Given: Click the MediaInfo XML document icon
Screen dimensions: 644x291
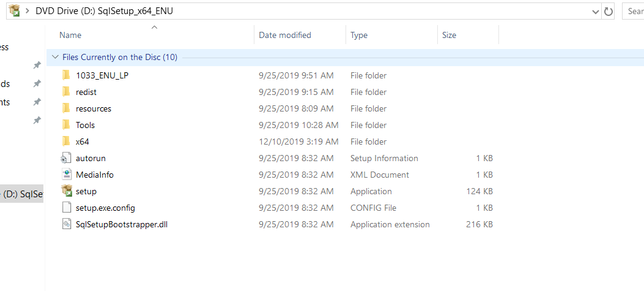Looking at the screenshot, I should (67, 175).
